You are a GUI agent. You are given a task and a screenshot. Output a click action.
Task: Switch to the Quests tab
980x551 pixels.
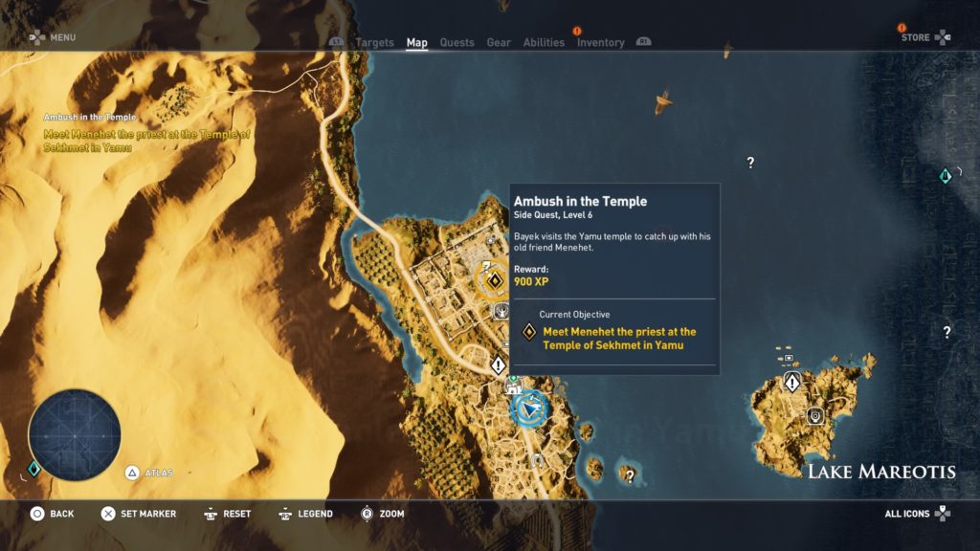click(x=457, y=42)
